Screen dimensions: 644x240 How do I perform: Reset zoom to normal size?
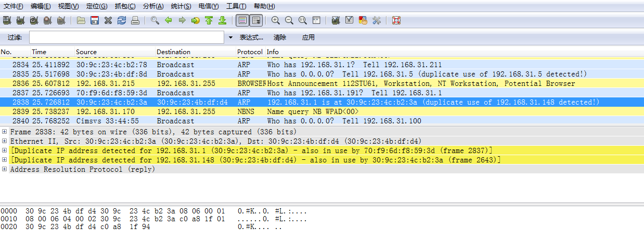coord(303,20)
